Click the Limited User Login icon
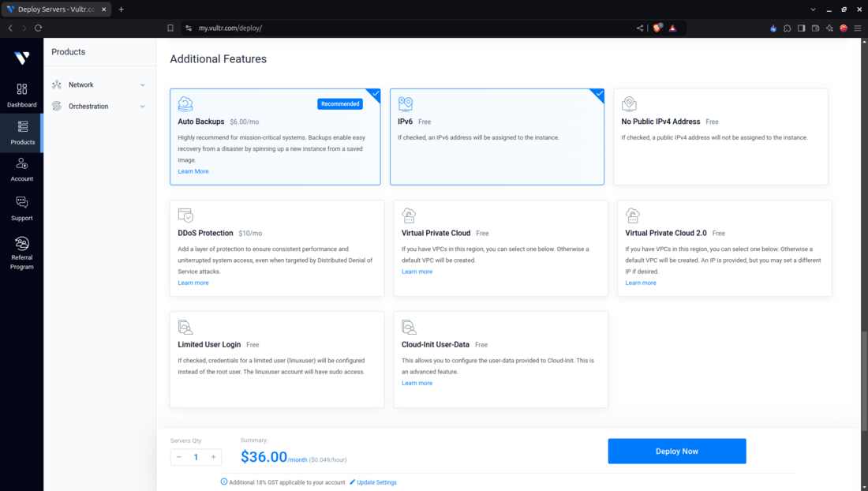Image resolution: width=868 pixels, height=491 pixels. 185,327
